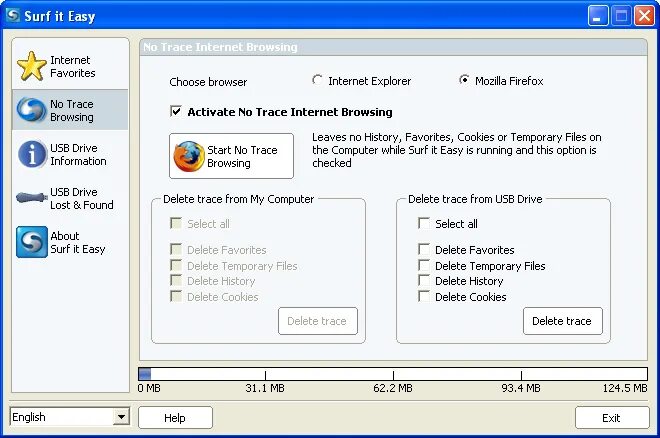The width and height of the screenshot is (660, 438).
Task: Open USB Drive Lost & Found label
Action: pos(82,198)
